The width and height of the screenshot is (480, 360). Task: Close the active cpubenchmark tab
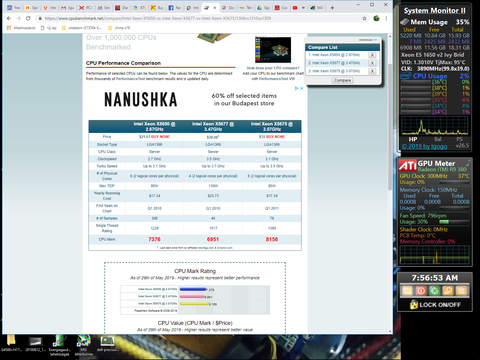(215, 8)
